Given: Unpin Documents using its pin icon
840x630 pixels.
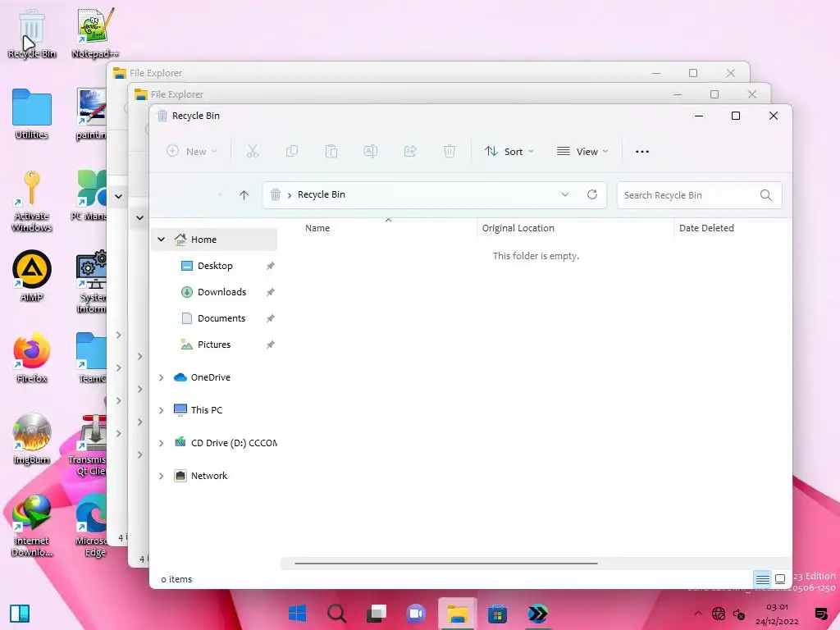Looking at the screenshot, I should tap(271, 318).
